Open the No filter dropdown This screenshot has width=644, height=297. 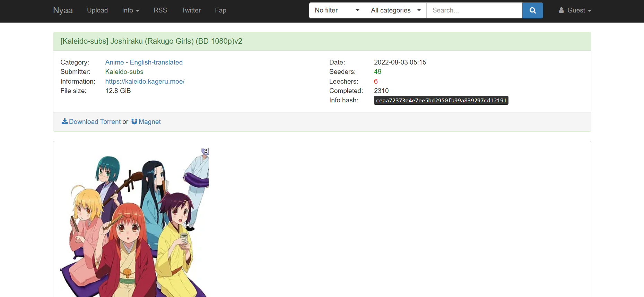click(x=337, y=10)
